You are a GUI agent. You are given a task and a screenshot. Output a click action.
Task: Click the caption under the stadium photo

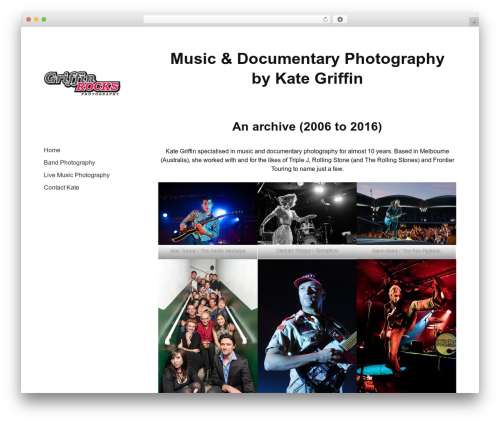[406, 251]
